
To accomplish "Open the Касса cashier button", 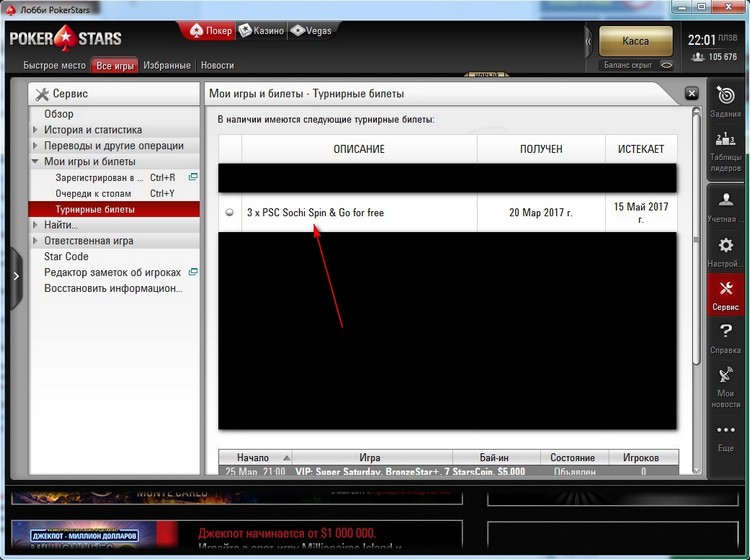I will pos(636,41).
